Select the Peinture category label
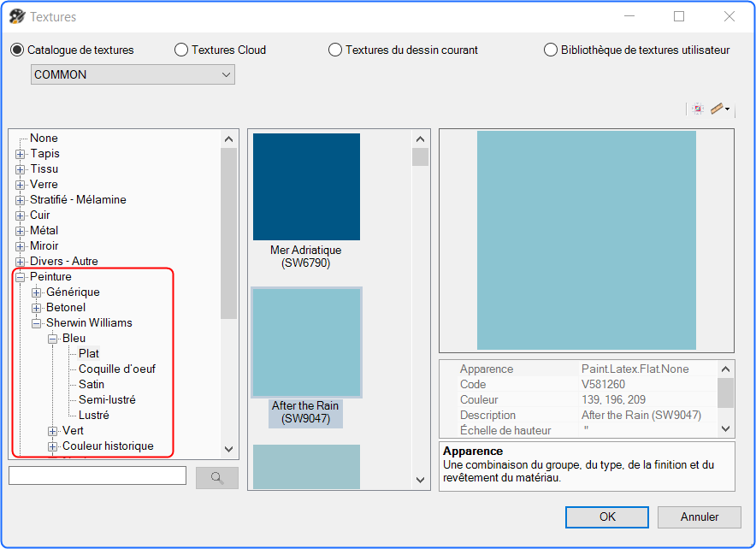Screen dimensions: 756x549 point(50,277)
